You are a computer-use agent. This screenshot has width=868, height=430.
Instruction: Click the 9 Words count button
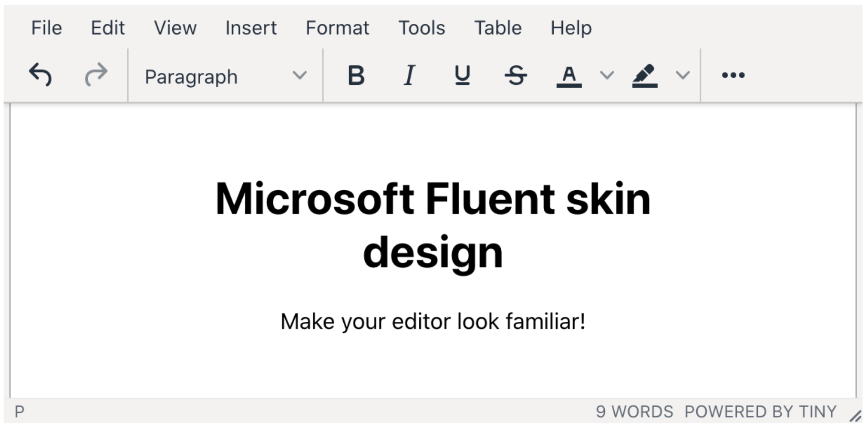(634, 411)
